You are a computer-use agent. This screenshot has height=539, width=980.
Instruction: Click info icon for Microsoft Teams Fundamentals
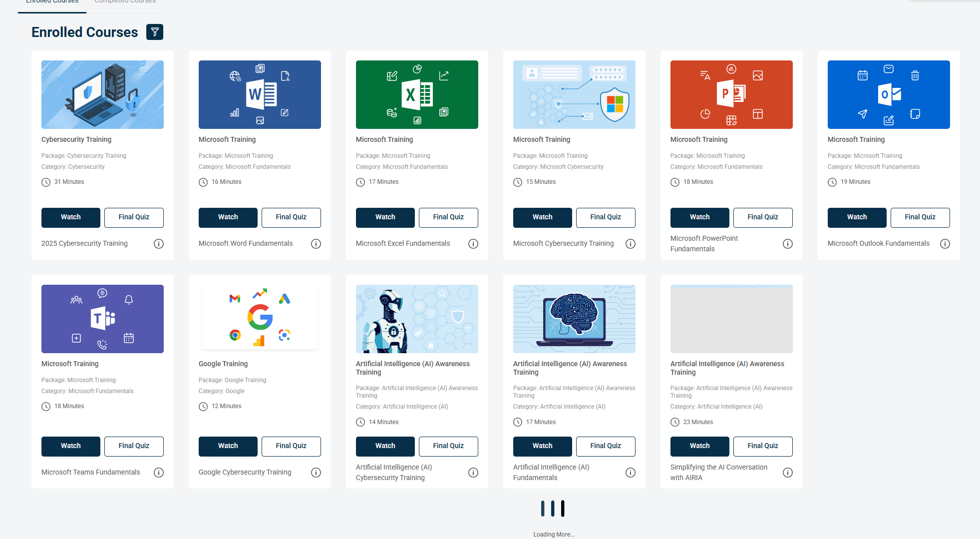pyautogui.click(x=159, y=473)
